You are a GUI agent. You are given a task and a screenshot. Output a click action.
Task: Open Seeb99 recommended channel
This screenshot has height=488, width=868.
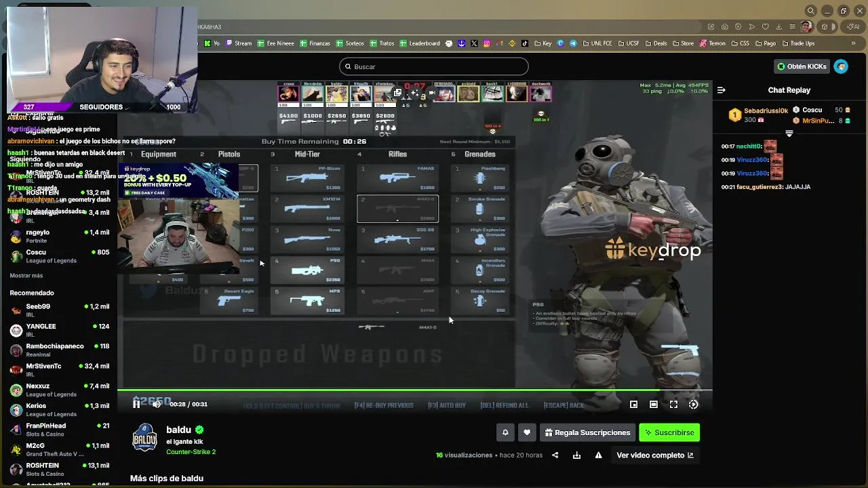tap(59, 310)
